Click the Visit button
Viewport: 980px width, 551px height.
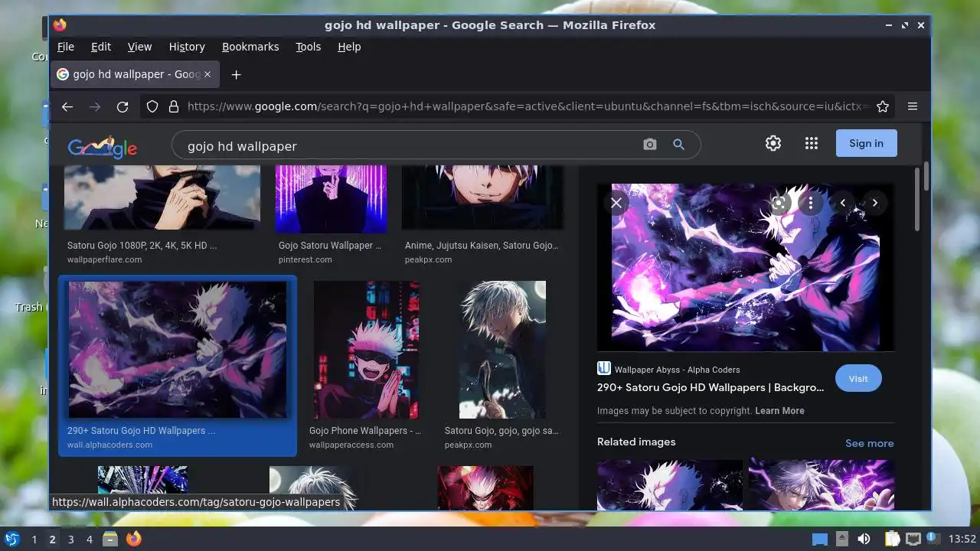(x=858, y=379)
